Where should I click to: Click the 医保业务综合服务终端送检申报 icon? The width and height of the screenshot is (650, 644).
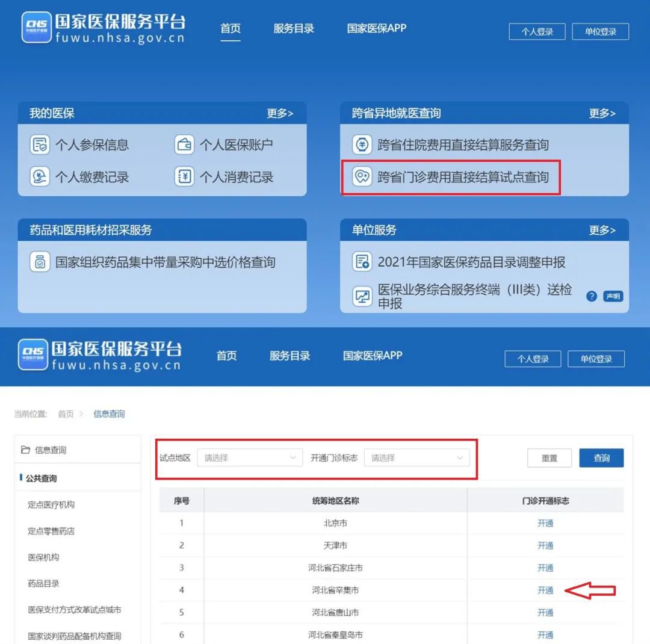(x=362, y=297)
